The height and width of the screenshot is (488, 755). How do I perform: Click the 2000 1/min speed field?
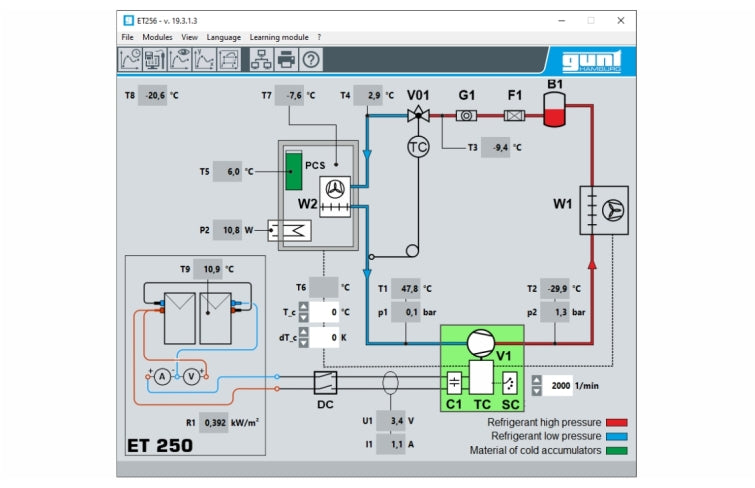click(560, 385)
